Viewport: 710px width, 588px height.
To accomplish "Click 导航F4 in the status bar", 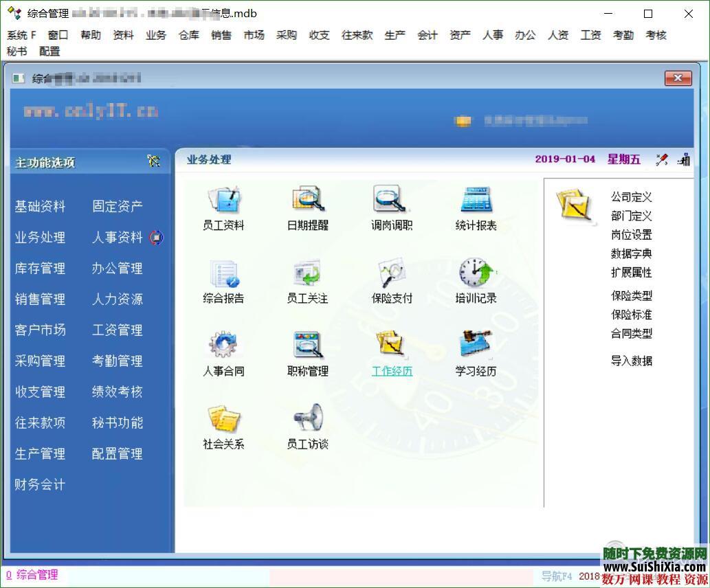I will 558,576.
